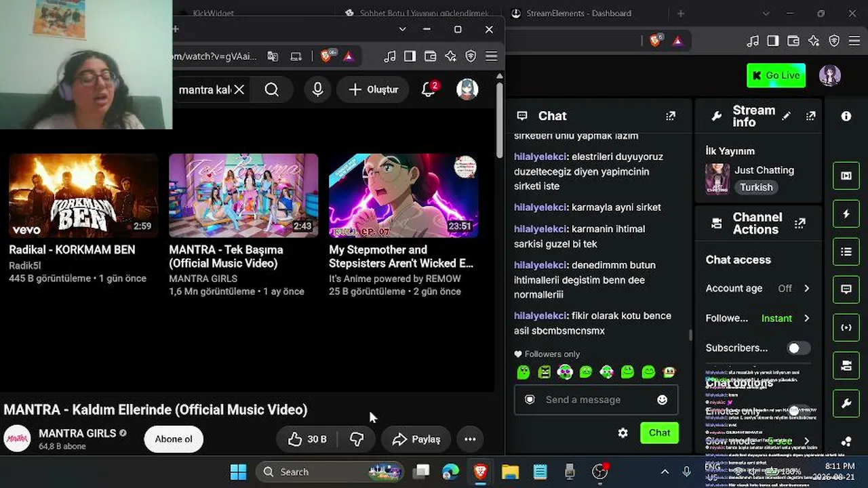Open Brave Shields in the YouTube window
This screenshot has width=868, height=488.
pos(326,56)
